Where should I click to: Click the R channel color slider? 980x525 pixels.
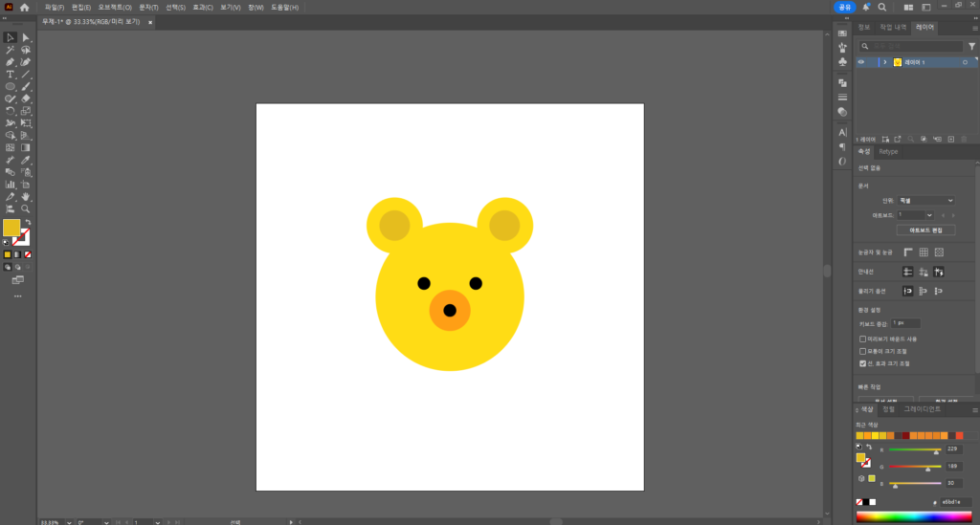(x=914, y=448)
